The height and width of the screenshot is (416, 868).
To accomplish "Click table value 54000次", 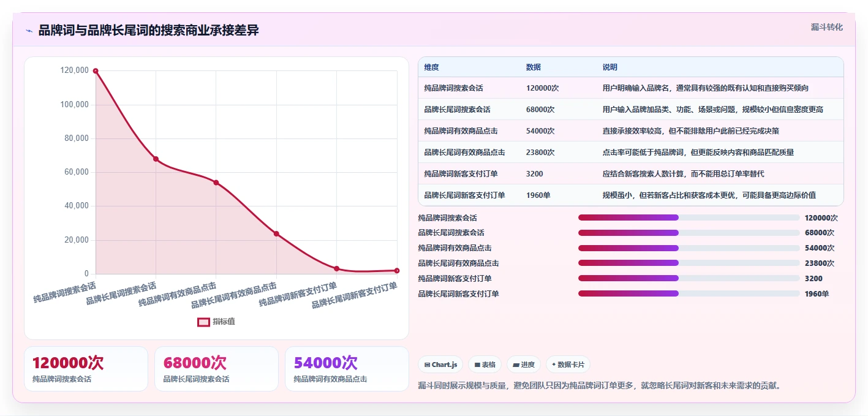I will click(540, 130).
